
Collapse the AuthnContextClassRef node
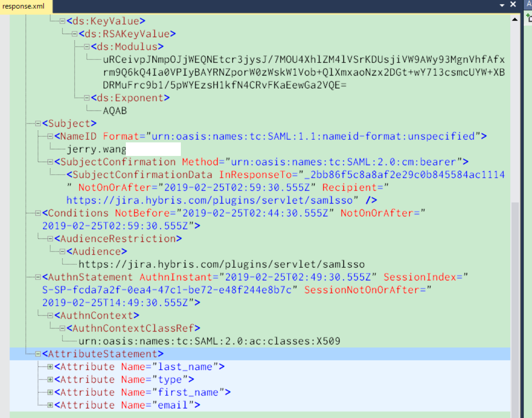[x=63, y=328]
